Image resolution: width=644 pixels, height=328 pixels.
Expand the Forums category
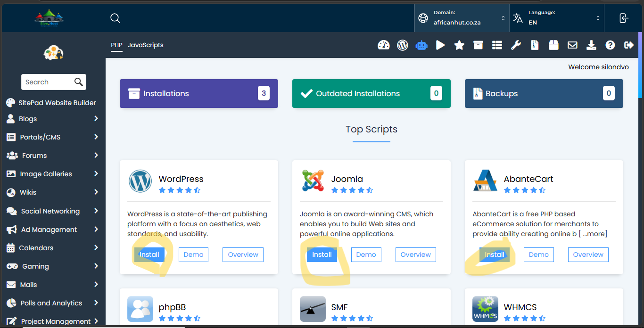pyautogui.click(x=53, y=156)
